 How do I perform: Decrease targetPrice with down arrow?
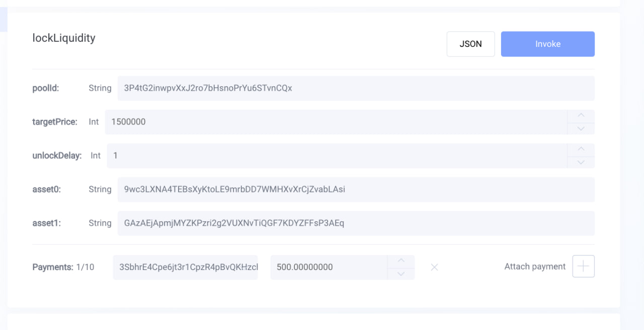coord(581,128)
